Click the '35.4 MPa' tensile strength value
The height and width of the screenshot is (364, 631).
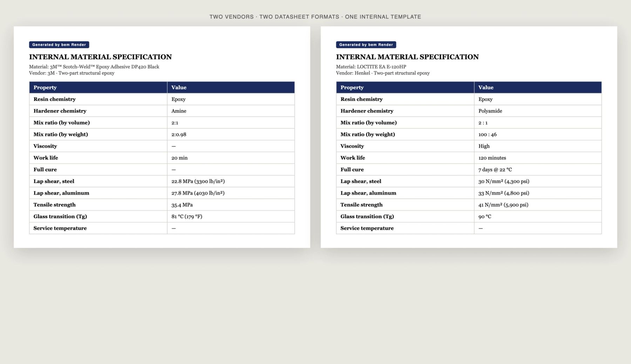point(182,205)
